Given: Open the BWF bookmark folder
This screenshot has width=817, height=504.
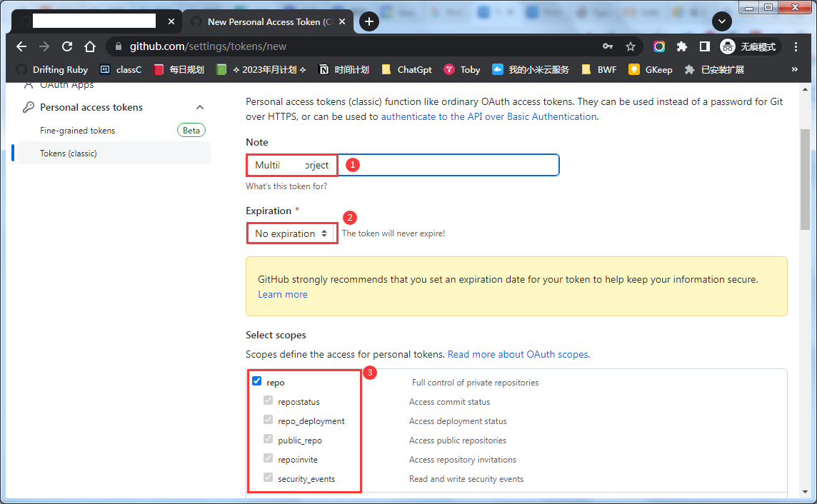Looking at the screenshot, I should 598,69.
